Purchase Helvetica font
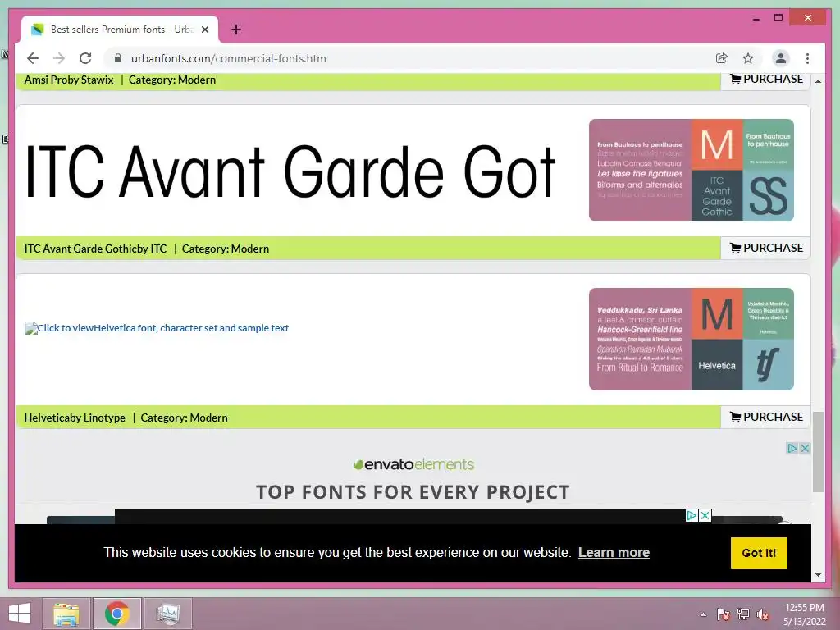The image size is (840, 630). pos(766,417)
